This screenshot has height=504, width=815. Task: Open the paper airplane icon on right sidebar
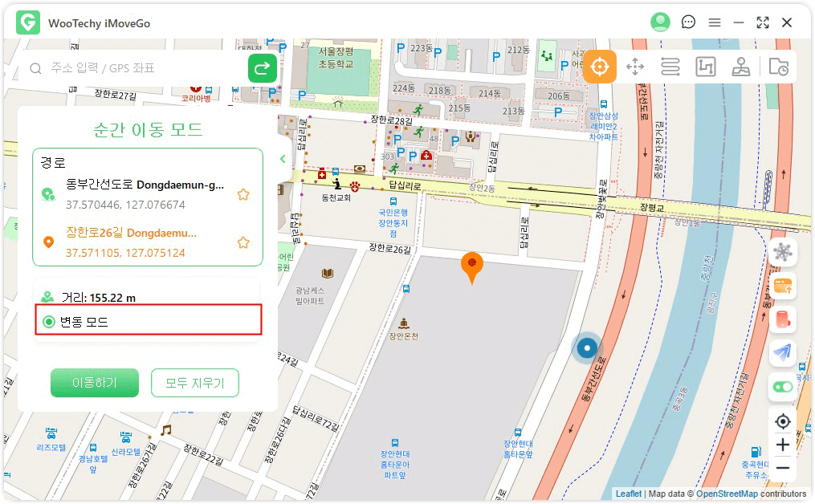tap(783, 352)
